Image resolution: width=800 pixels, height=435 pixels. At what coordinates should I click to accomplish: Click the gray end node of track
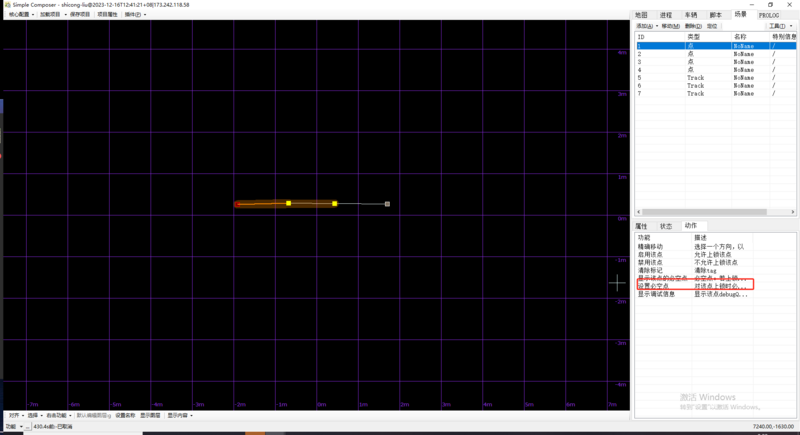pyautogui.click(x=387, y=204)
